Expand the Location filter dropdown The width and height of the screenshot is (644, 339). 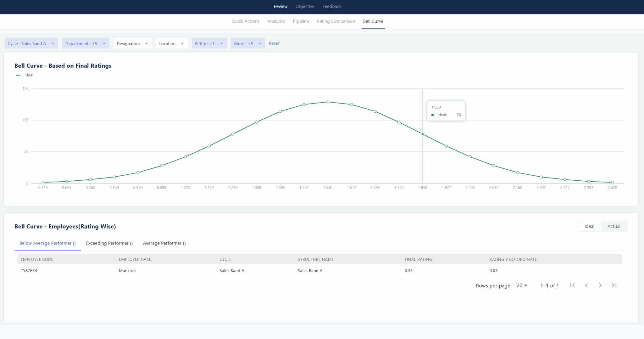click(x=171, y=43)
